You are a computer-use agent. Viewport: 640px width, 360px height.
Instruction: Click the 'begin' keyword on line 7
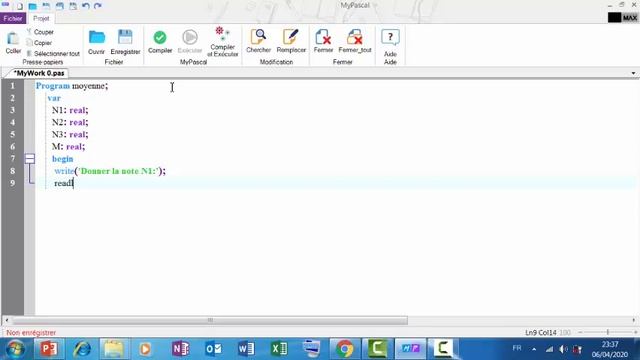click(62, 159)
